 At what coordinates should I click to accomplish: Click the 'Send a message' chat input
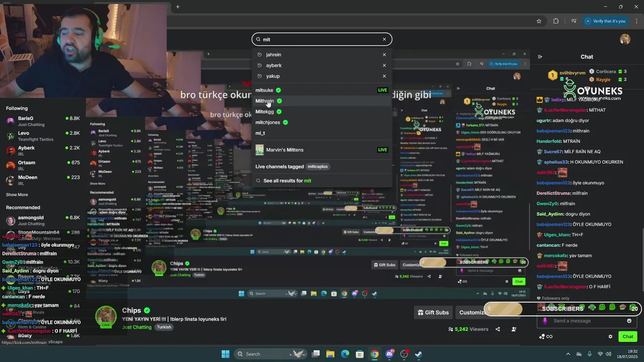click(588, 321)
